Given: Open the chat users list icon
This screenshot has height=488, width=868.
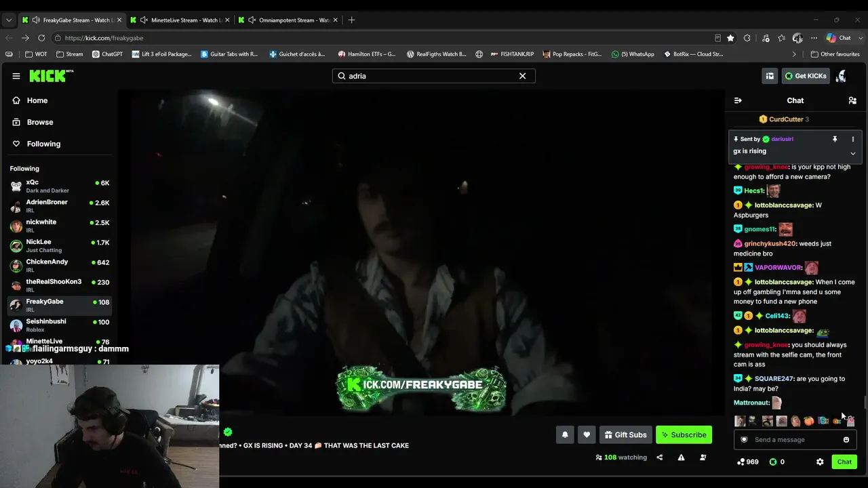Looking at the screenshot, I should (x=852, y=100).
